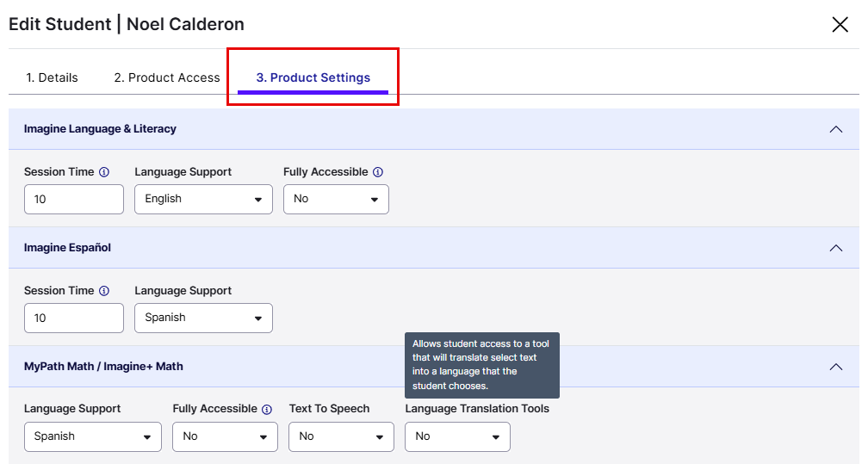Viewport: 868px width, 470px height.
Task: Open MyPath Math Language Support dropdown
Action: pyautogui.click(x=92, y=436)
